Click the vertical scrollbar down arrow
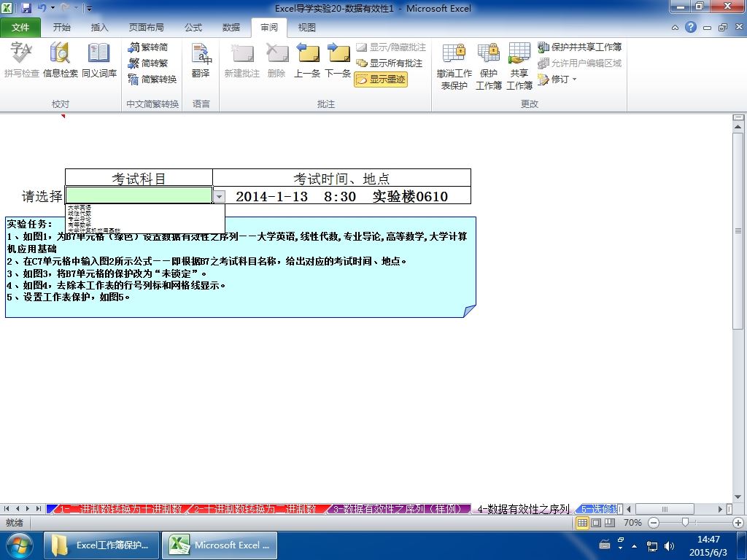Image resolution: width=747 pixels, height=560 pixels. (738, 497)
